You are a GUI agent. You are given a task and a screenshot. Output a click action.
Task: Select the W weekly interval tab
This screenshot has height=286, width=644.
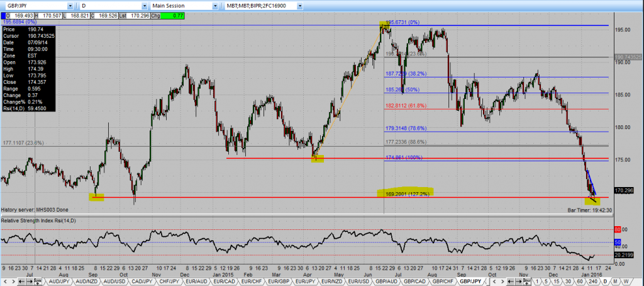(627, 281)
